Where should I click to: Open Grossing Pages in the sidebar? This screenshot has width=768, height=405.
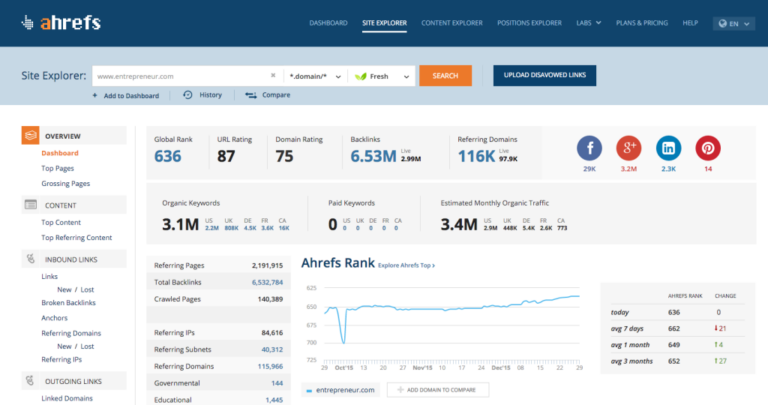66,183
